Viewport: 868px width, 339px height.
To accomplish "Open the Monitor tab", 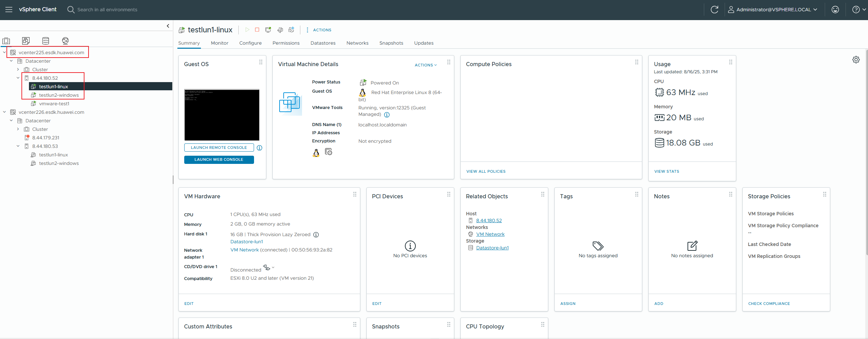I will click(x=220, y=43).
